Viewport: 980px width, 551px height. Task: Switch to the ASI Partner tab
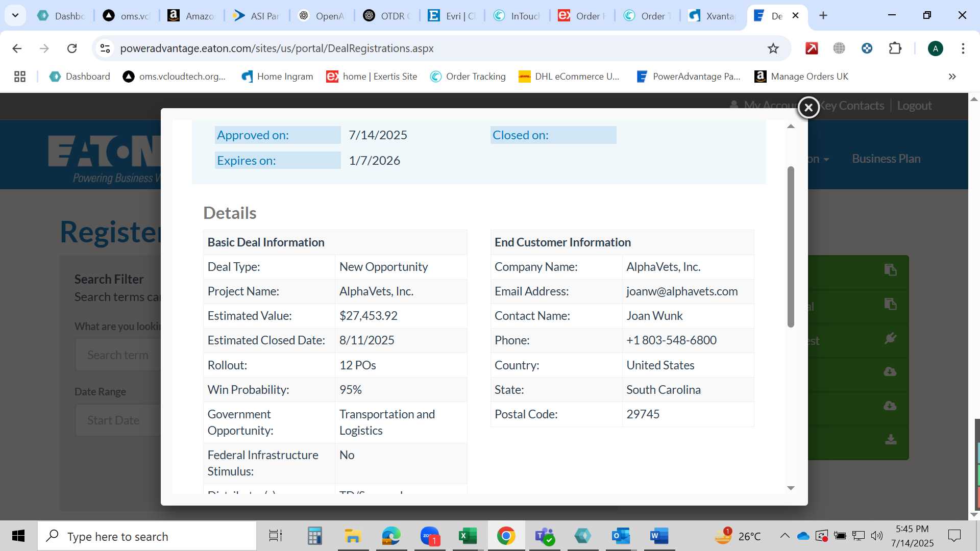tap(257, 16)
